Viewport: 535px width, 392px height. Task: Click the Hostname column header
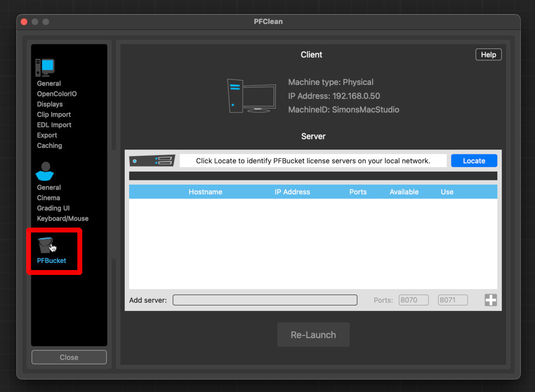[x=205, y=192]
